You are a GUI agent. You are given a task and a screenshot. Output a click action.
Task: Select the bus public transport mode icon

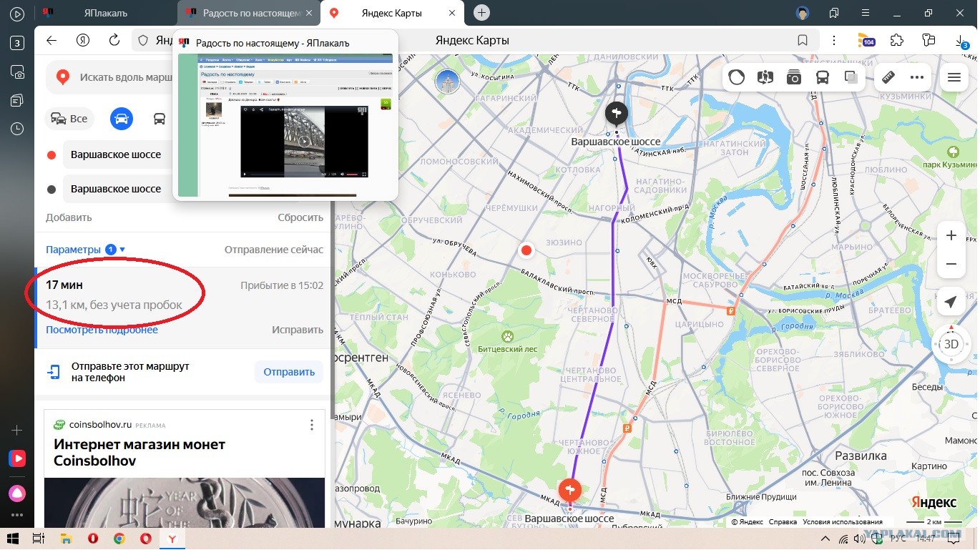[x=160, y=119]
